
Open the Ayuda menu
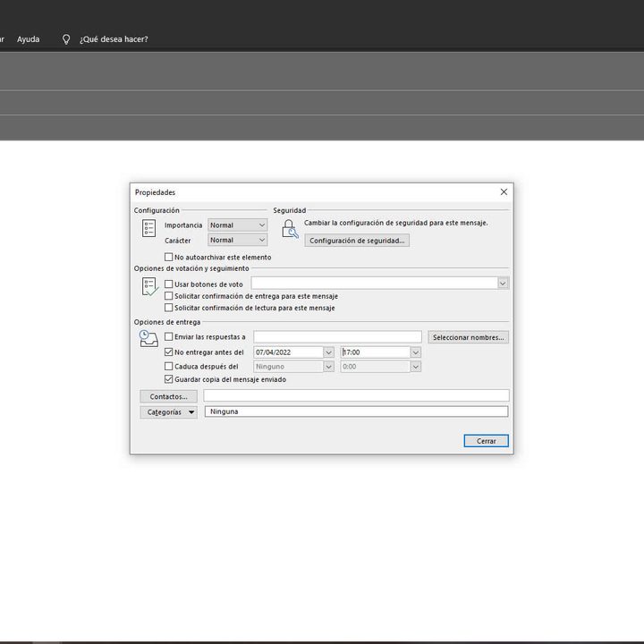pos(29,39)
